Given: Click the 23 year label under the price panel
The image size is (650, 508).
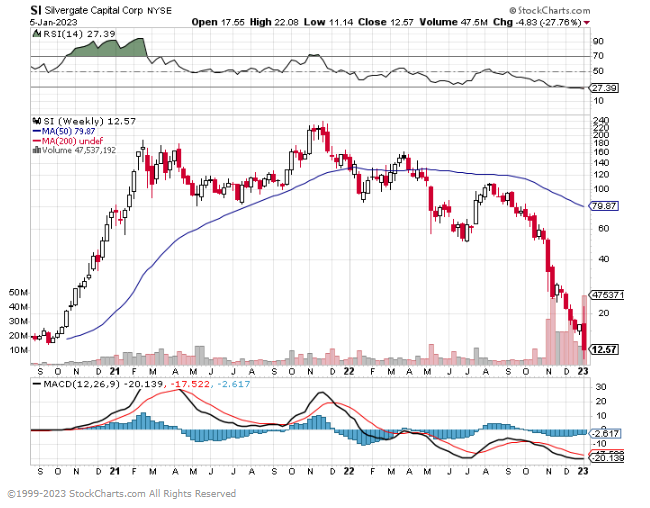Looking at the screenshot, I should coord(583,371).
